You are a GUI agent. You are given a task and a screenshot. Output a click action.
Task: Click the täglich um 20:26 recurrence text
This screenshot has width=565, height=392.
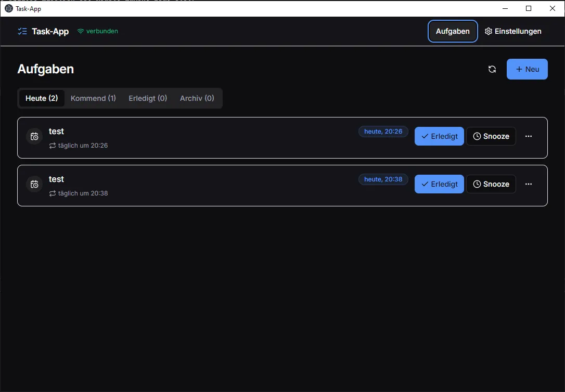[83, 146]
